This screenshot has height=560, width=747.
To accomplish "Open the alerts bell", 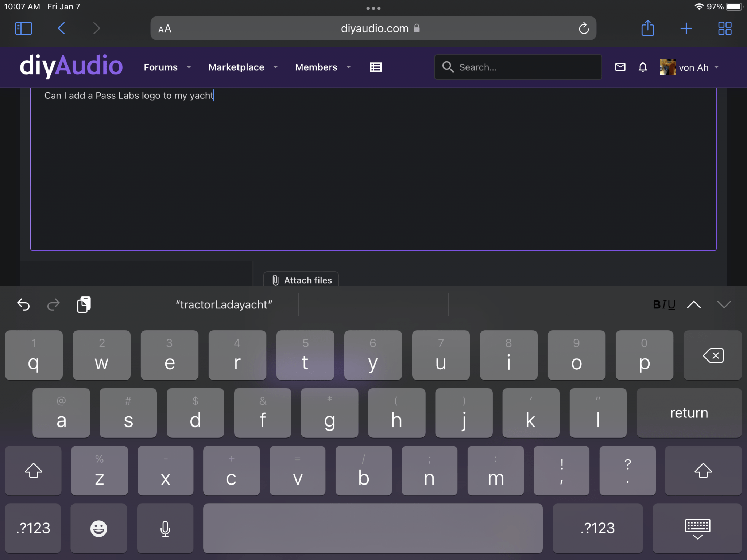I will [x=643, y=67].
